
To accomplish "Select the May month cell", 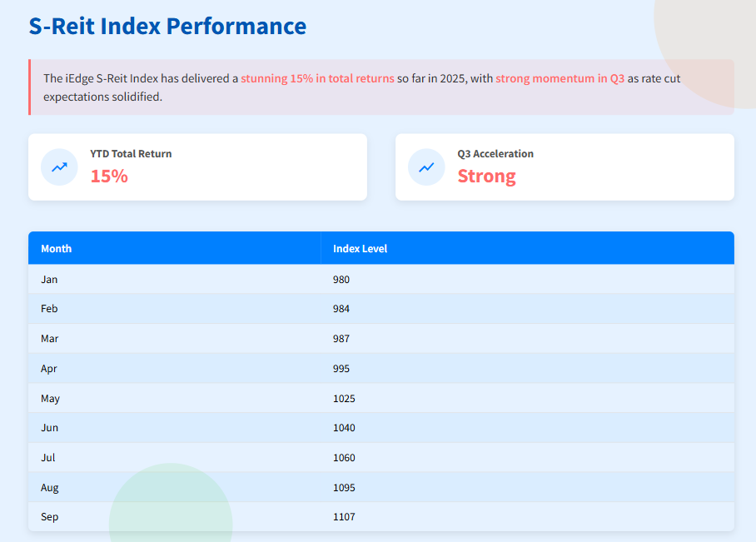I will click(175, 398).
